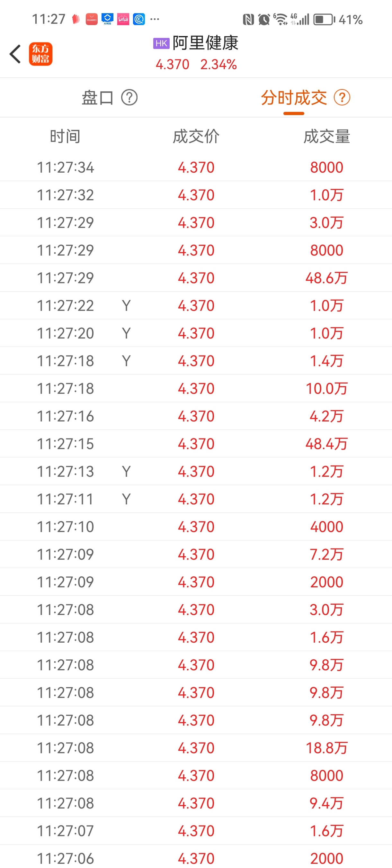Tap the 阿里健康 stock title
This screenshot has height=868, width=392.
pos(205,43)
